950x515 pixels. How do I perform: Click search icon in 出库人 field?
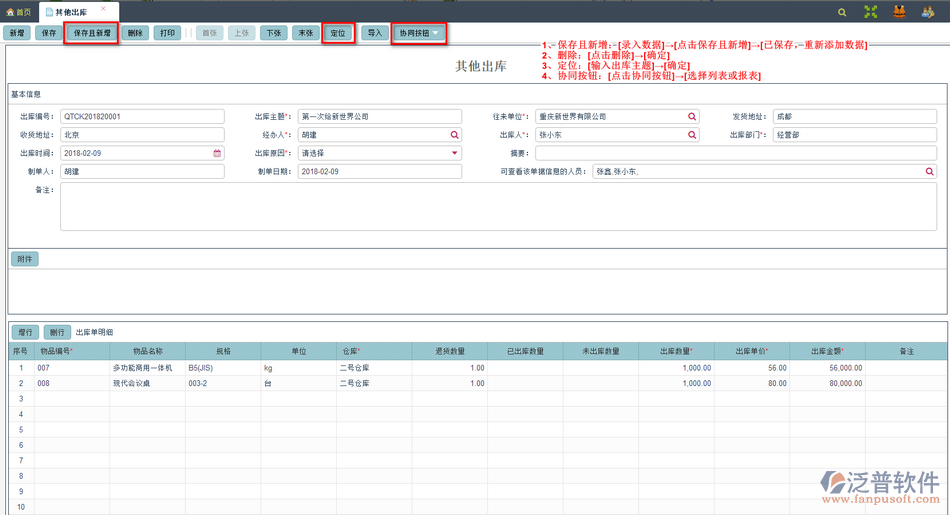click(x=691, y=135)
